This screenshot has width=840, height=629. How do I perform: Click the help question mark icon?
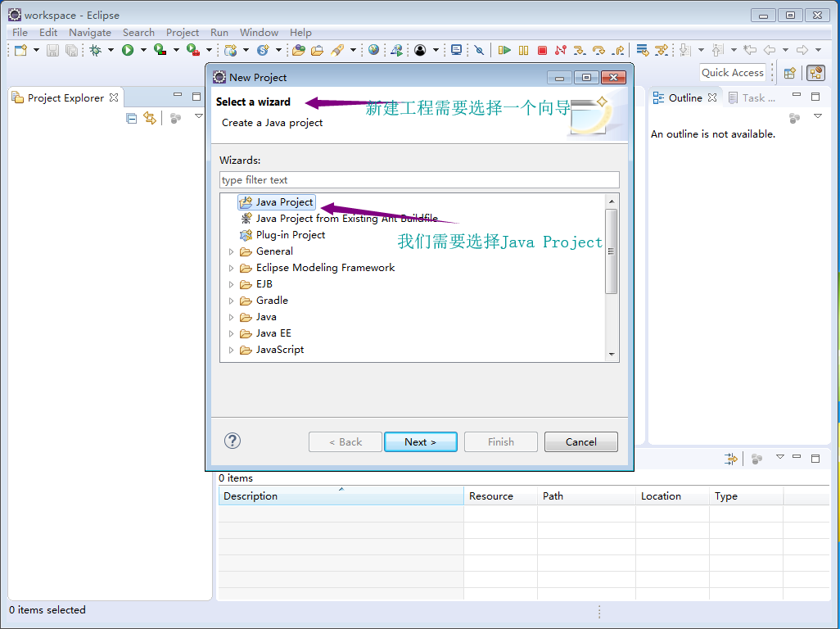tap(232, 441)
